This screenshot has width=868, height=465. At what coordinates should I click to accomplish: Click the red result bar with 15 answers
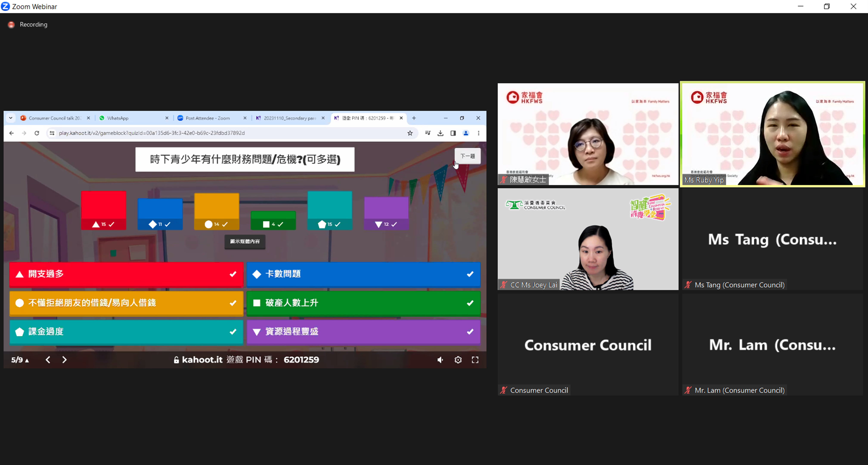(x=104, y=210)
